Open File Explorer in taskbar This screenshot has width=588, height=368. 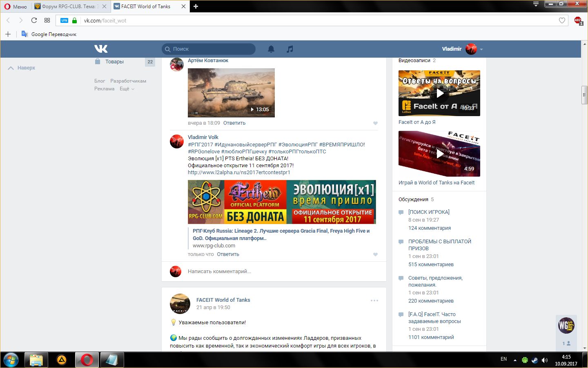tap(36, 360)
